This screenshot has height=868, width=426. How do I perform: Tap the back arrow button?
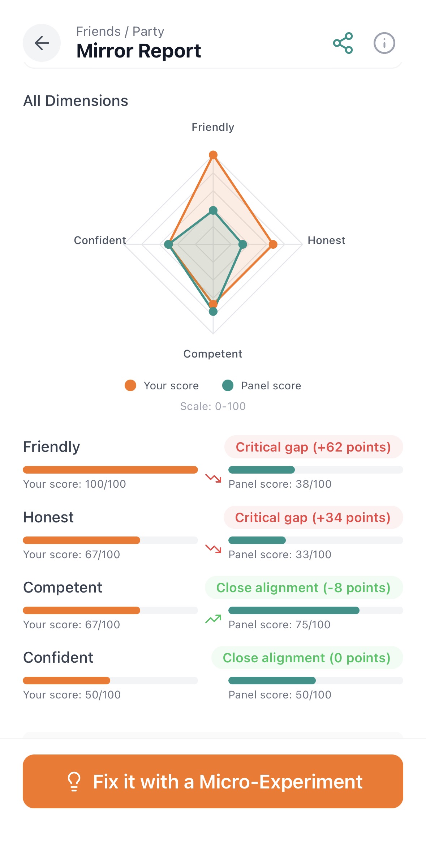[42, 43]
